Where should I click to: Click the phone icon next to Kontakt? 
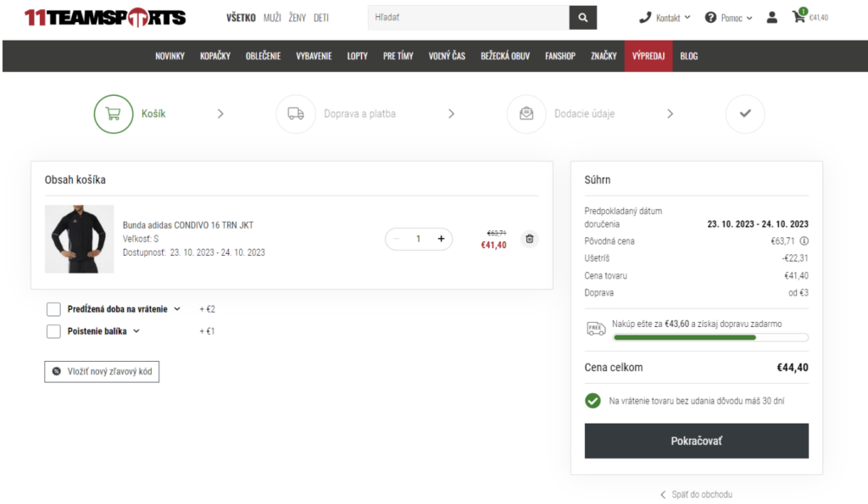point(645,18)
